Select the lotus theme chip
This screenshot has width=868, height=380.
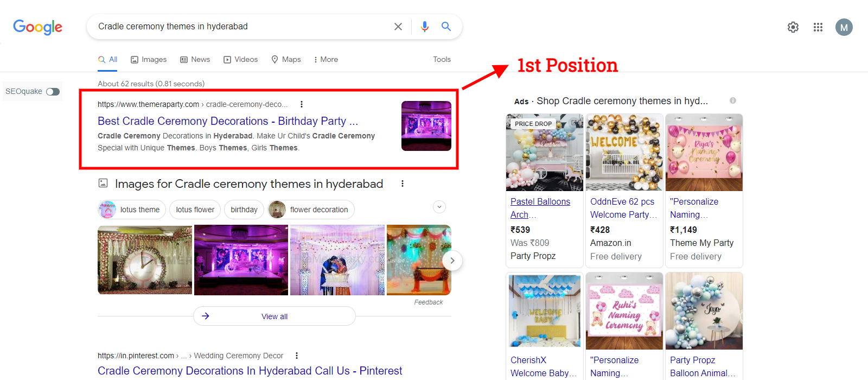[x=132, y=210]
